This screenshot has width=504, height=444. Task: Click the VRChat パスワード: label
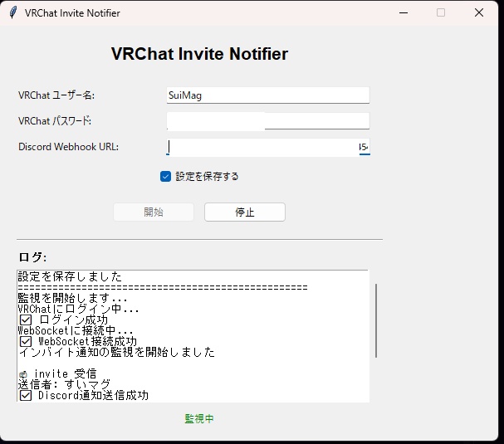pyautogui.click(x=55, y=121)
